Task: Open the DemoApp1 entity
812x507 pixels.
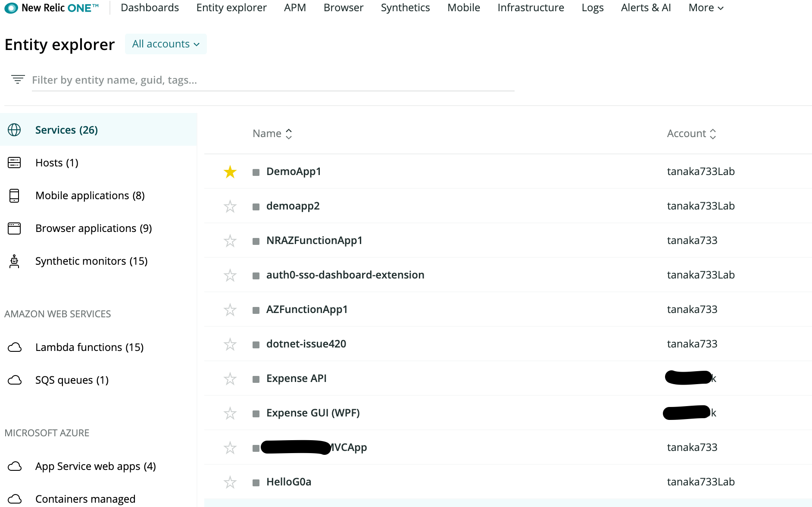Action: click(294, 172)
